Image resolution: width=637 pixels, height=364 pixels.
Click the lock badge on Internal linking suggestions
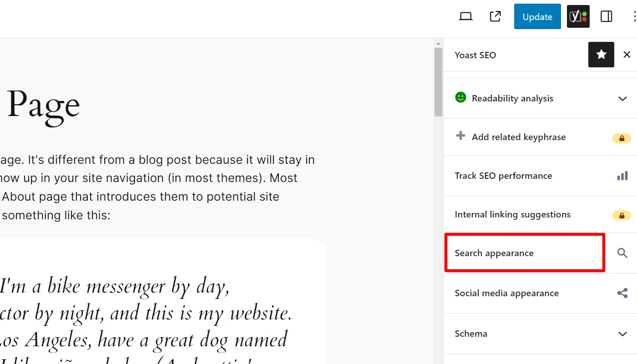(x=621, y=215)
